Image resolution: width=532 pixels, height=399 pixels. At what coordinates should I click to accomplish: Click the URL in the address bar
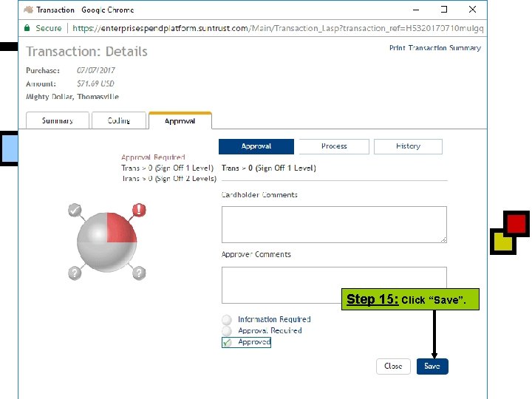(x=278, y=28)
